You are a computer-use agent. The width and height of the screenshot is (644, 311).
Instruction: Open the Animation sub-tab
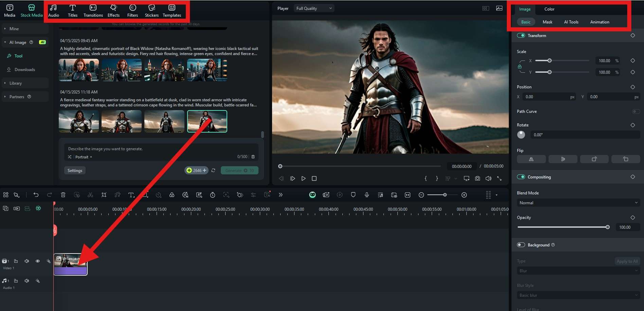tap(600, 22)
